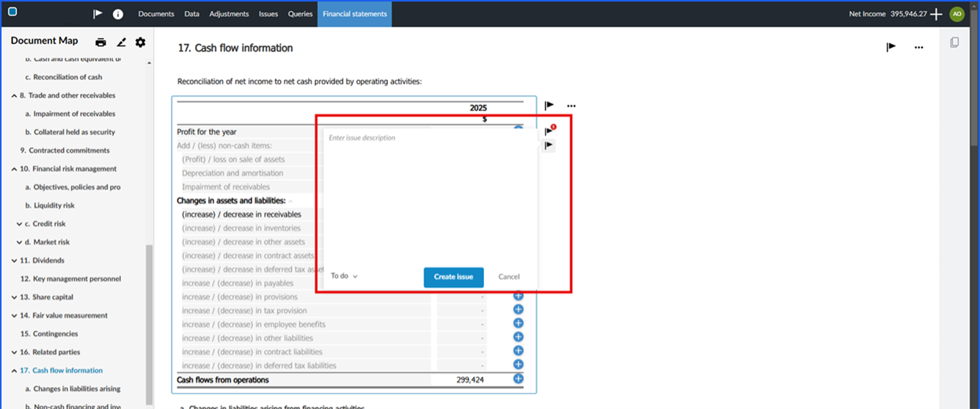Image resolution: width=980 pixels, height=409 pixels.
Task: Collapse Changes in assets and liabilities group
Action: click(x=290, y=201)
